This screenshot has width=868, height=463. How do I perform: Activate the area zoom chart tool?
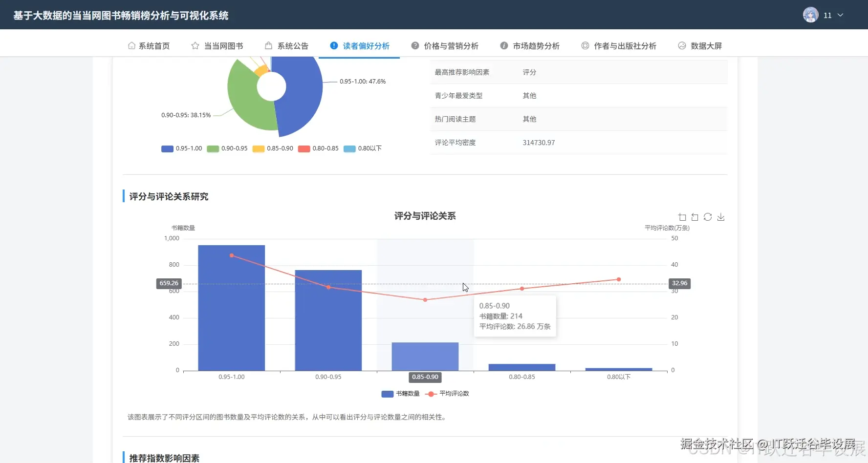point(682,217)
